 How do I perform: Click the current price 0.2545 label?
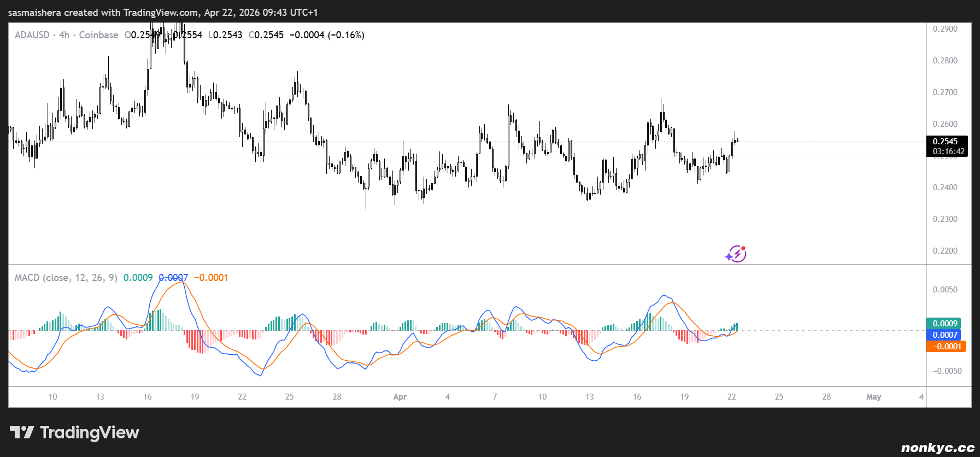946,142
